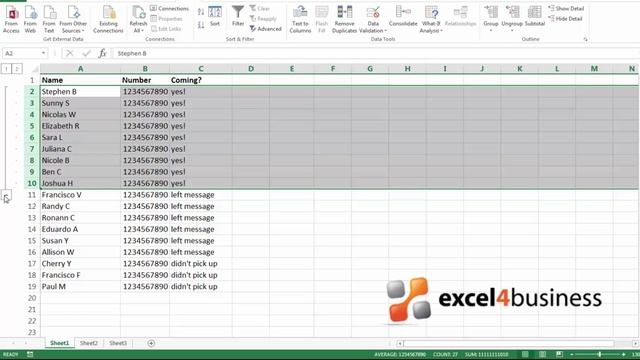Open Advanced filter options
The height and width of the screenshot is (360, 640).
pyautogui.click(x=265, y=29)
